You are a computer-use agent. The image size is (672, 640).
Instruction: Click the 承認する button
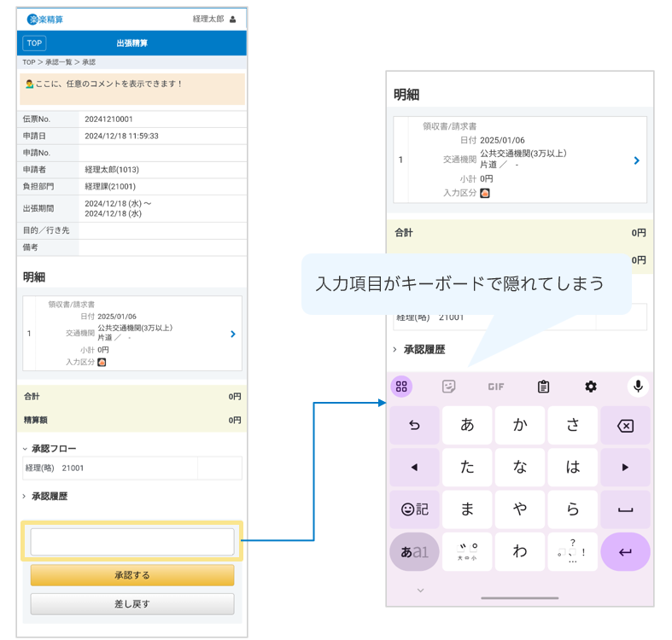(132, 575)
